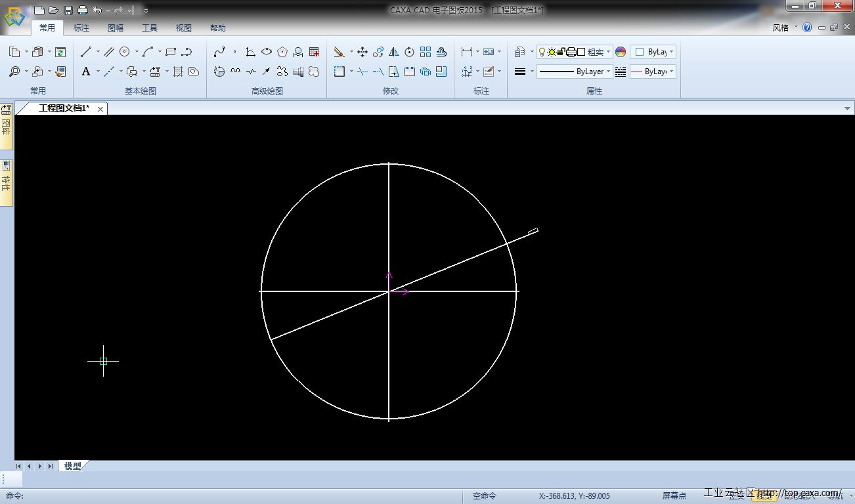Click the Mirror tool in Modify group
The width and height of the screenshot is (855, 504).
(x=394, y=52)
